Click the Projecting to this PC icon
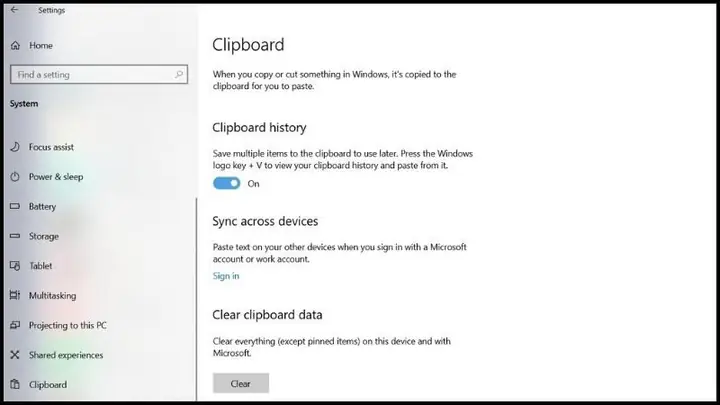The height and width of the screenshot is (405, 720). click(15, 325)
